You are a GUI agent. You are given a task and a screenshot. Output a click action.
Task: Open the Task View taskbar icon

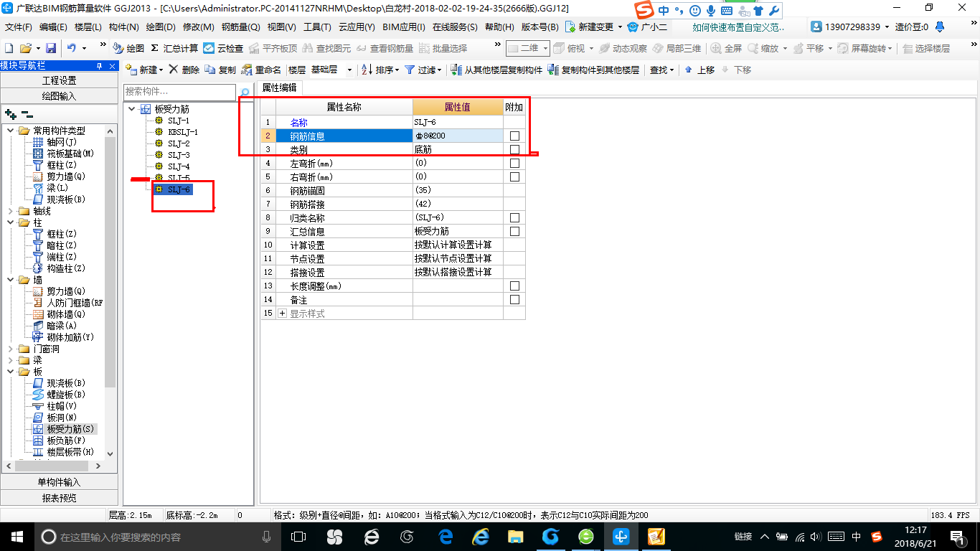click(298, 537)
